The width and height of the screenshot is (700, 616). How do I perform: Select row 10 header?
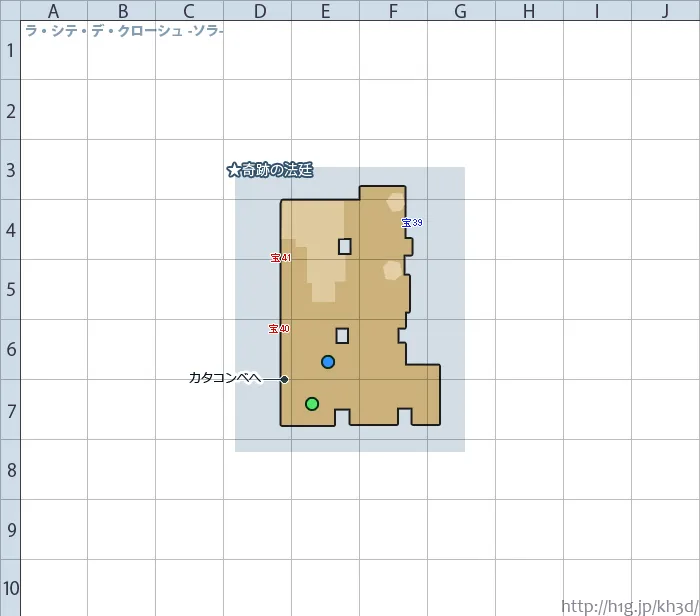10,588
